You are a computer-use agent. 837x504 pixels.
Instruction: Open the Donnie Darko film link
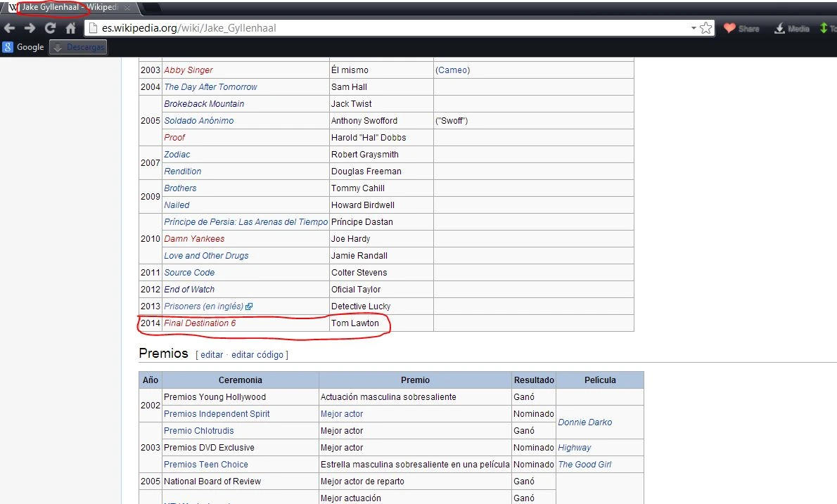(x=585, y=422)
